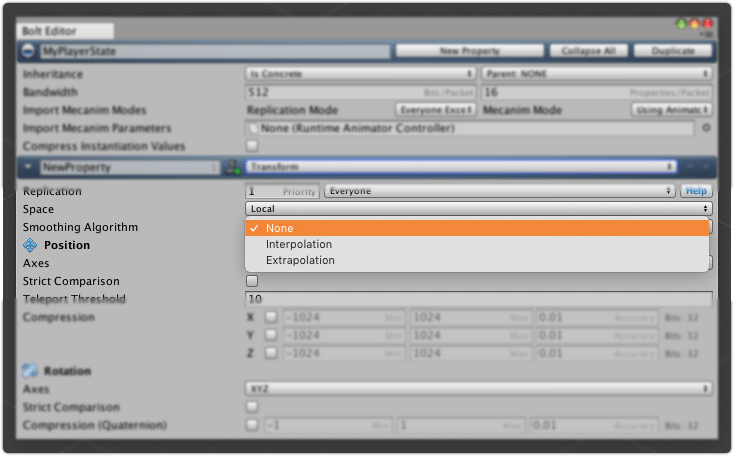Click the Bandwidth 512 bits field
Viewport: 734px width, 456px height.
point(360,92)
